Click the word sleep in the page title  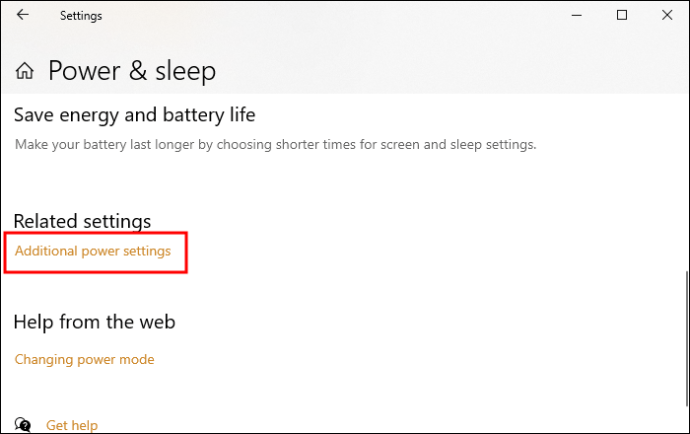[185, 71]
